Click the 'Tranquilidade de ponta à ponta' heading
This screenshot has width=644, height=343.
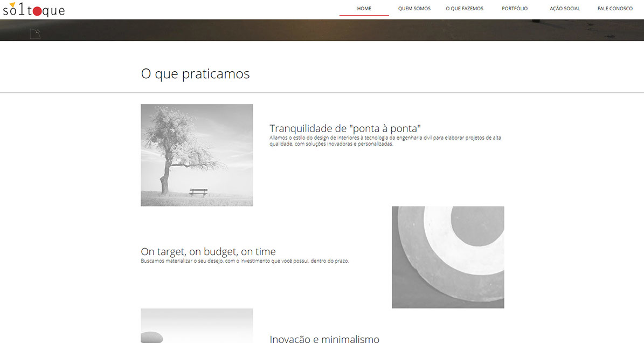click(x=345, y=128)
